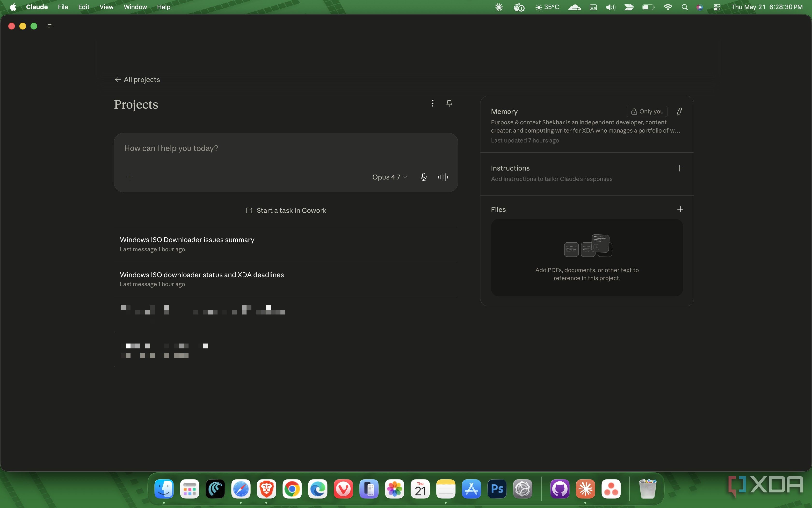
Task: Open Control Center in menu bar
Action: (x=717, y=7)
